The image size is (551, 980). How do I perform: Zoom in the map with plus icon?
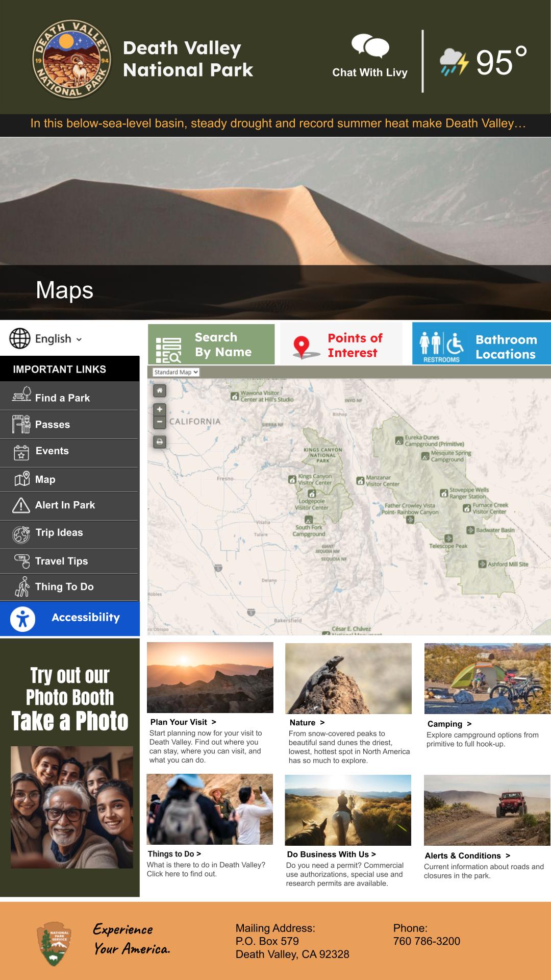(x=160, y=409)
